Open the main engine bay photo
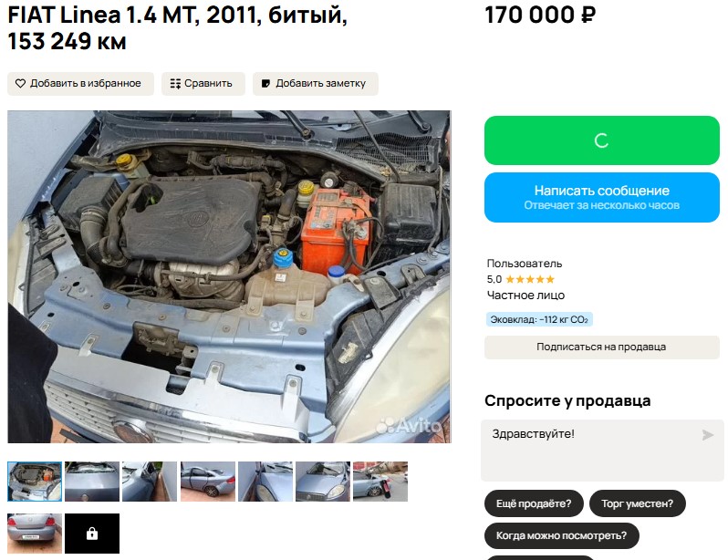The image size is (728, 560). click(x=229, y=276)
